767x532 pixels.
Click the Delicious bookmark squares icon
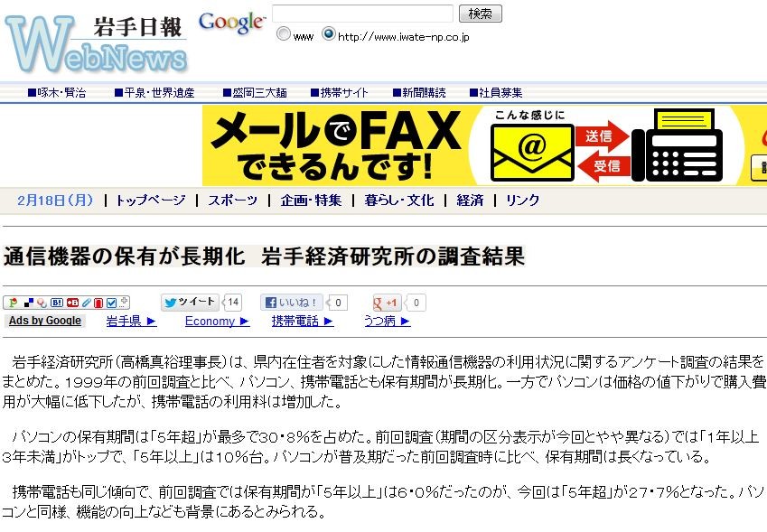pos(29,303)
